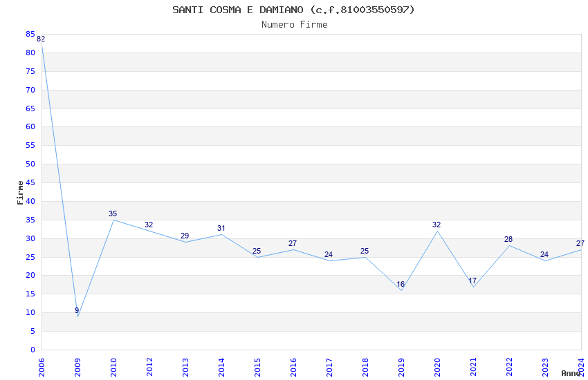This screenshot has height=380, width=588.
Task: Click the y-axis tick label 20
Action: point(30,276)
